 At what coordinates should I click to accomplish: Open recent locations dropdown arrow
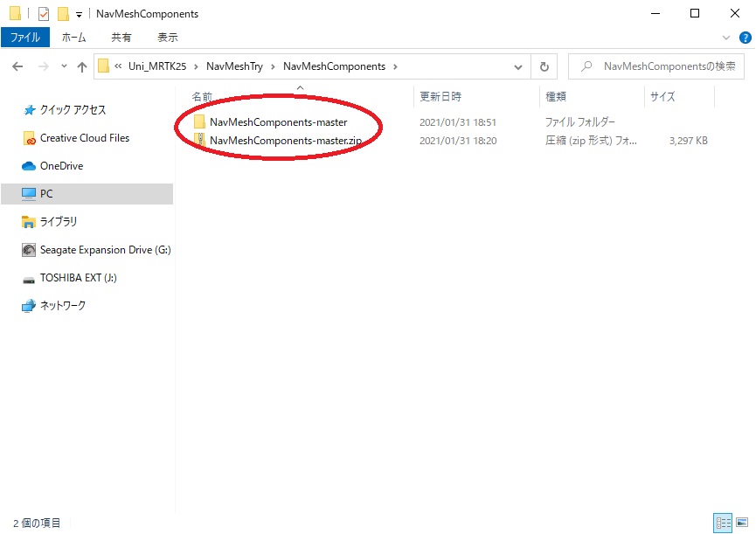(x=64, y=66)
